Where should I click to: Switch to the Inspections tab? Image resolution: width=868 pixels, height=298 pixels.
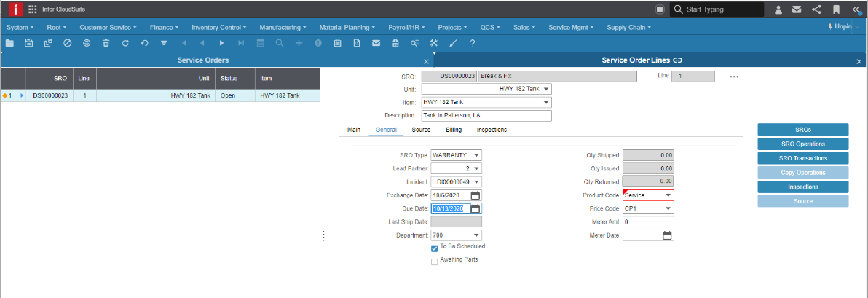coord(492,130)
